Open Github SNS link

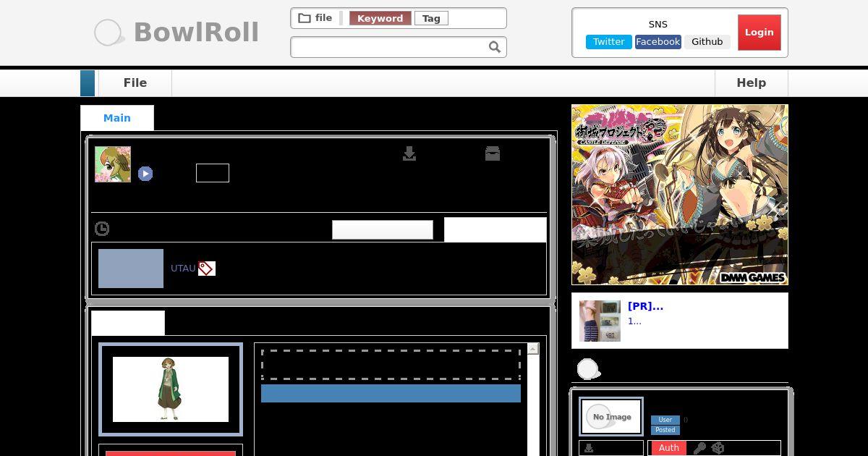707,42
